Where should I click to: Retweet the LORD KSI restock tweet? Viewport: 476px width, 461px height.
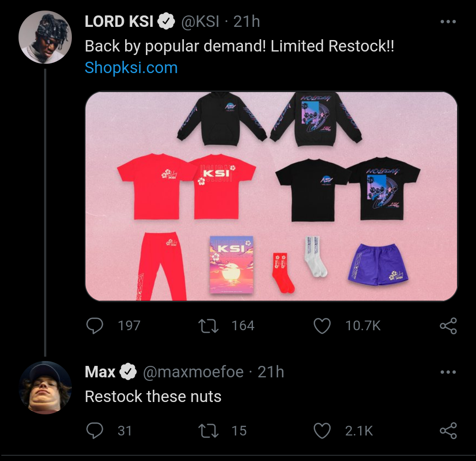click(208, 326)
